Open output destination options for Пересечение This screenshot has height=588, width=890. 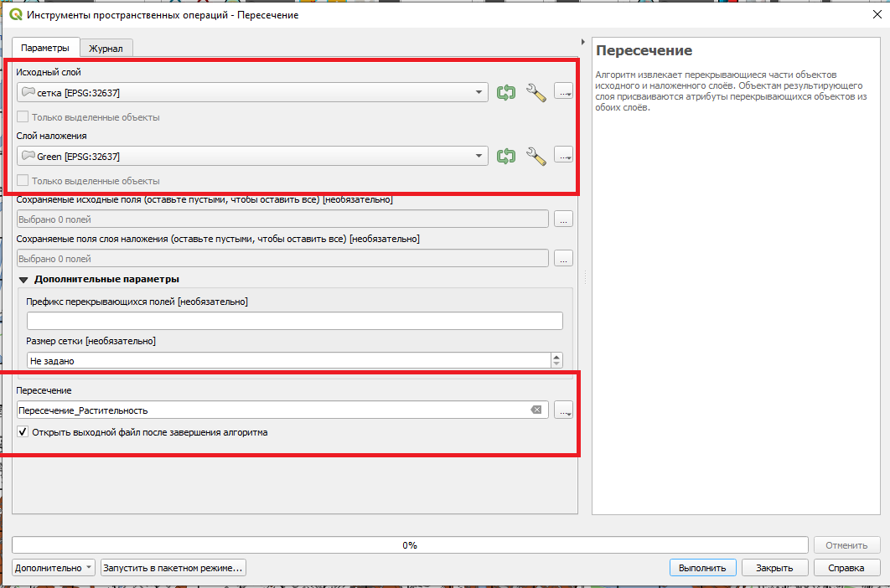tap(563, 410)
